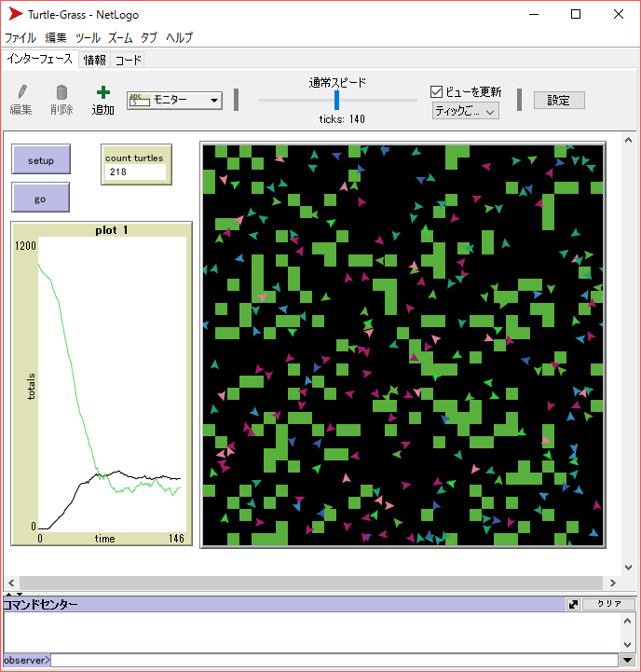
Task: Toggle the ビューを更新 checkbox
Action: pyautogui.click(x=436, y=91)
